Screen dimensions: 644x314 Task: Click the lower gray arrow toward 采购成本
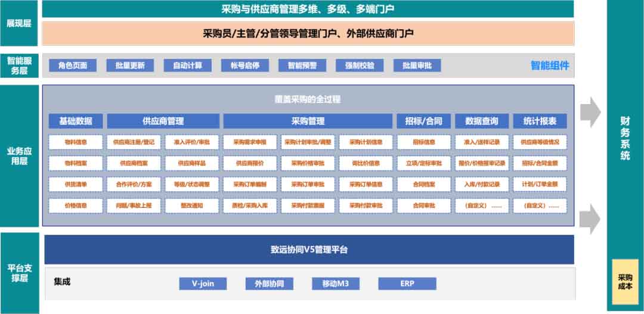coord(590,219)
